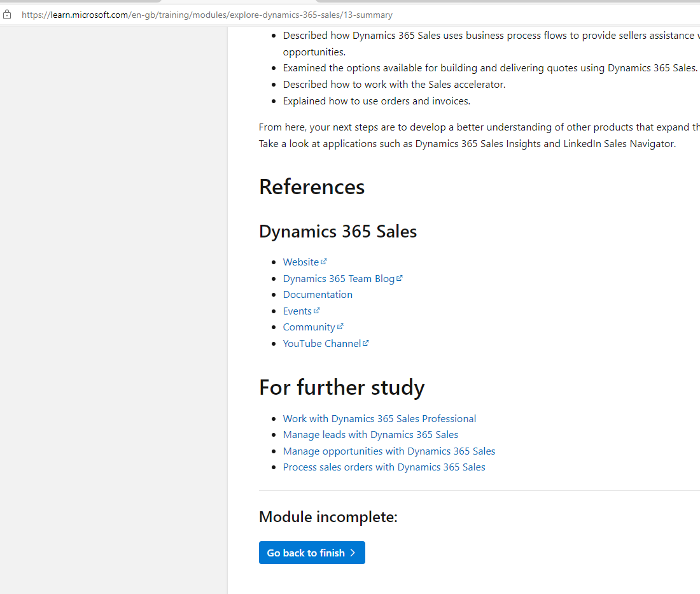
Task: Open Manage opportunities with Dynamics 365 Sales
Action: coord(389,451)
